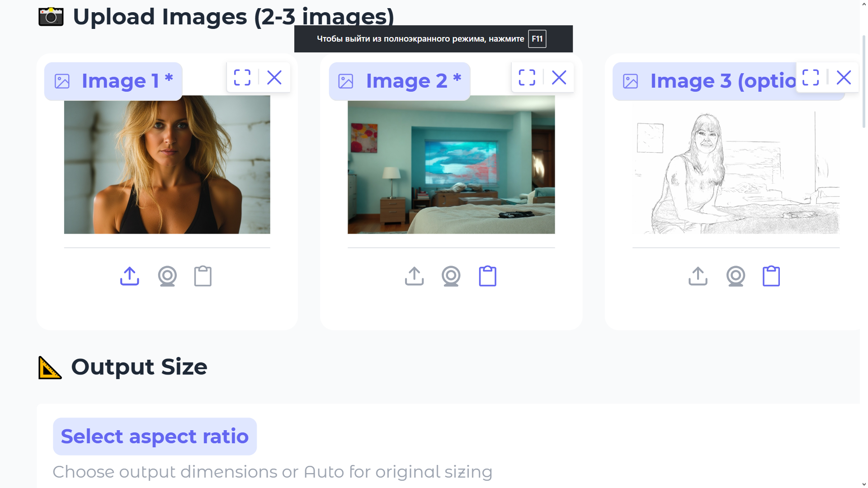
Task: Click the vertical page scrollbar
Action: click(863, 81)
